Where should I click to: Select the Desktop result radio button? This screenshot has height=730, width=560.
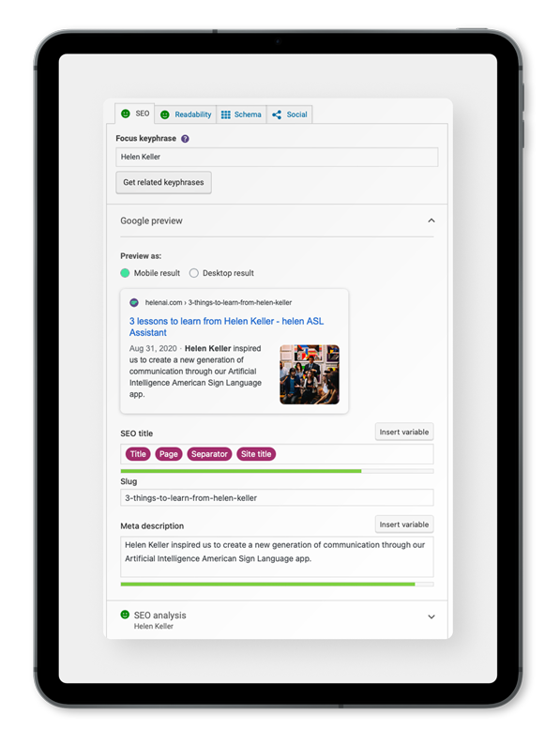193,273
